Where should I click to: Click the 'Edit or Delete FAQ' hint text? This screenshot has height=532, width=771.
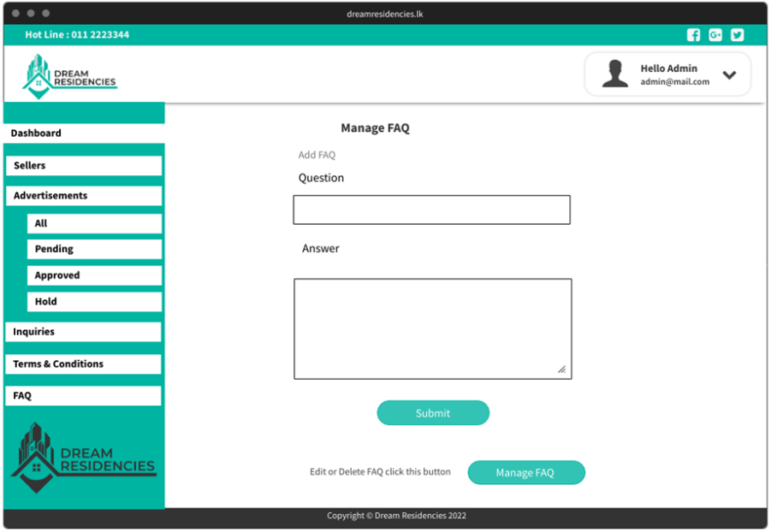[380, 472]
